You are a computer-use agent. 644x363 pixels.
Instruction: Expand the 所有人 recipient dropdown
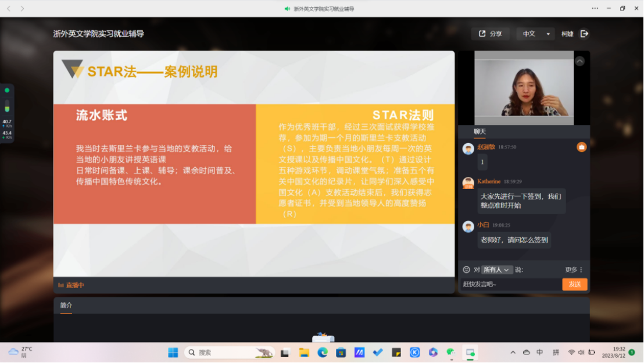click(498, 270)
